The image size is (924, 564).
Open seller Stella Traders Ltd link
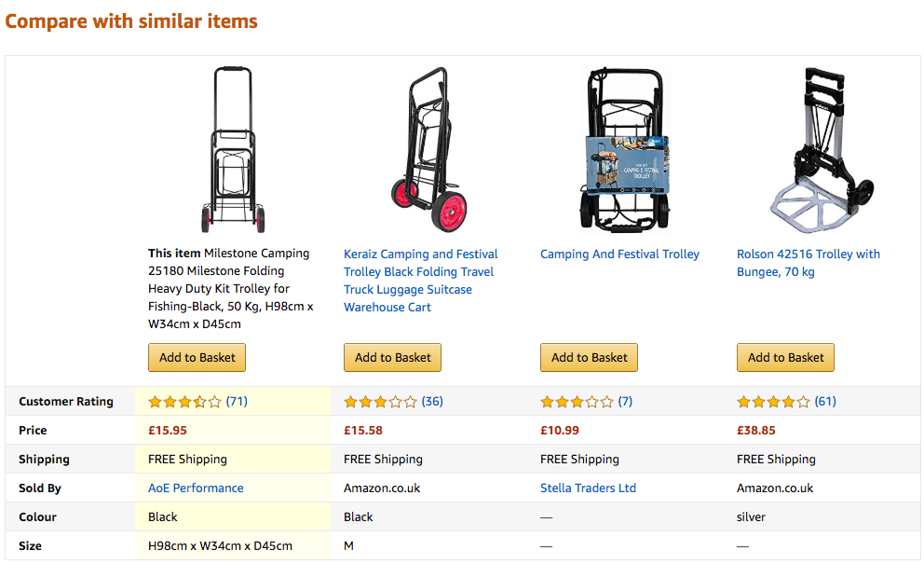[x=588, y=488]
